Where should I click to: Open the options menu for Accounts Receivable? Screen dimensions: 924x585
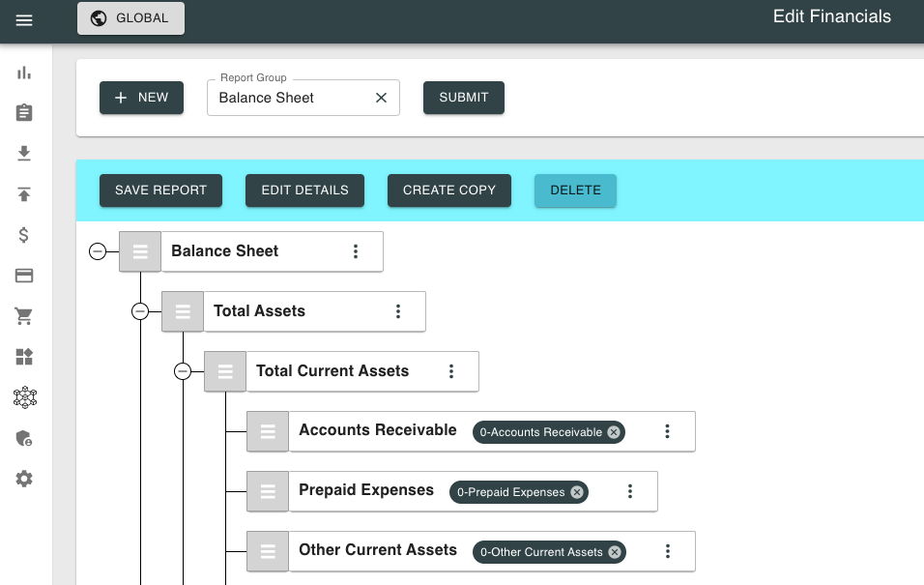667,431
